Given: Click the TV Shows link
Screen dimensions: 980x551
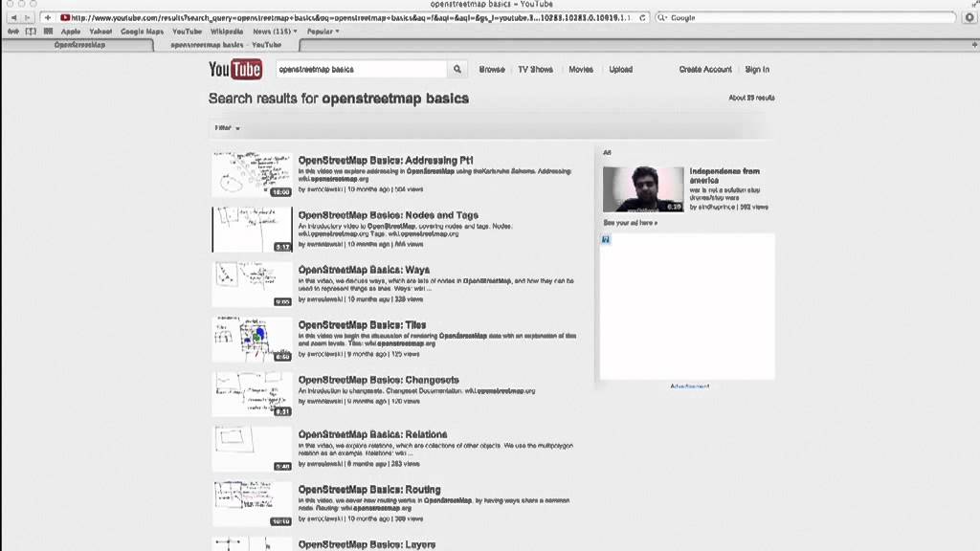Looking at the screenshot, I should click(536, 69).
